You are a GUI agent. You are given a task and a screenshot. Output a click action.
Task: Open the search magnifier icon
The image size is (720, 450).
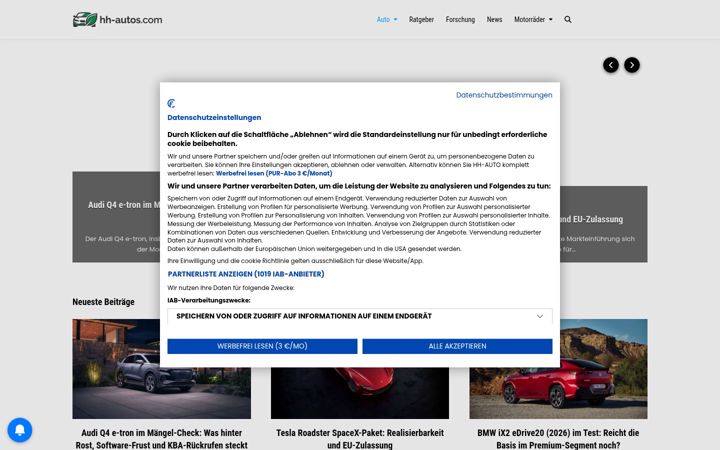(568, 19)
